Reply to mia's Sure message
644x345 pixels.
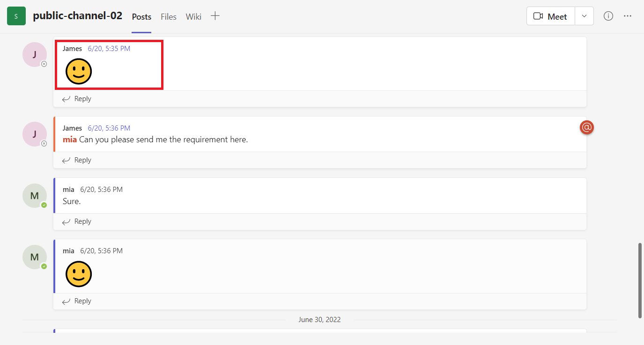tap(77, 221)
